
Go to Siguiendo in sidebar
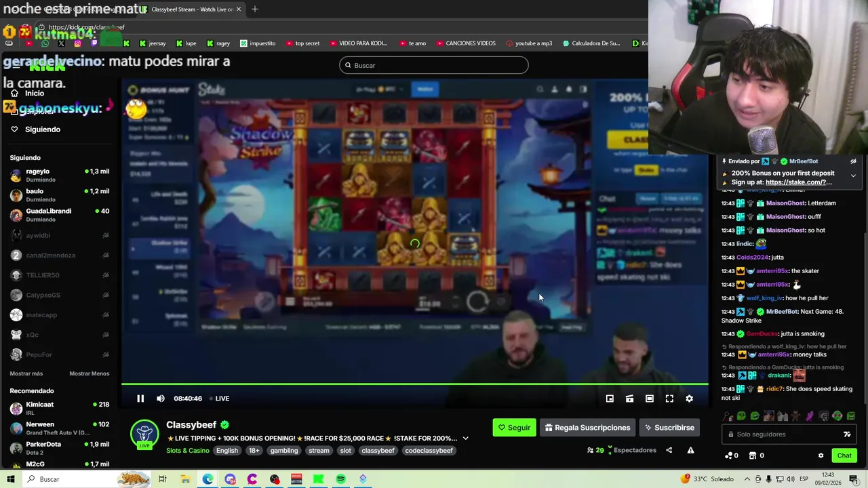pos(43,129)
